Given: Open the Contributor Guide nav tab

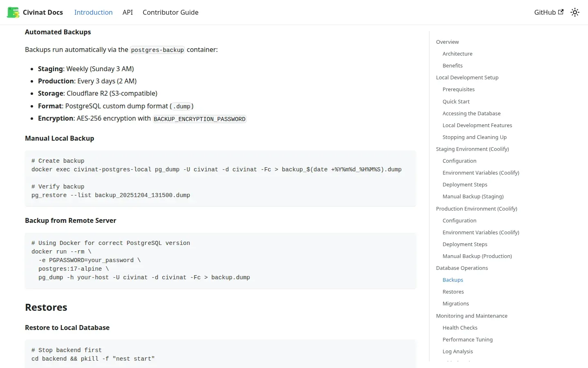Looking at the screenshot, I should pos(171,12).
